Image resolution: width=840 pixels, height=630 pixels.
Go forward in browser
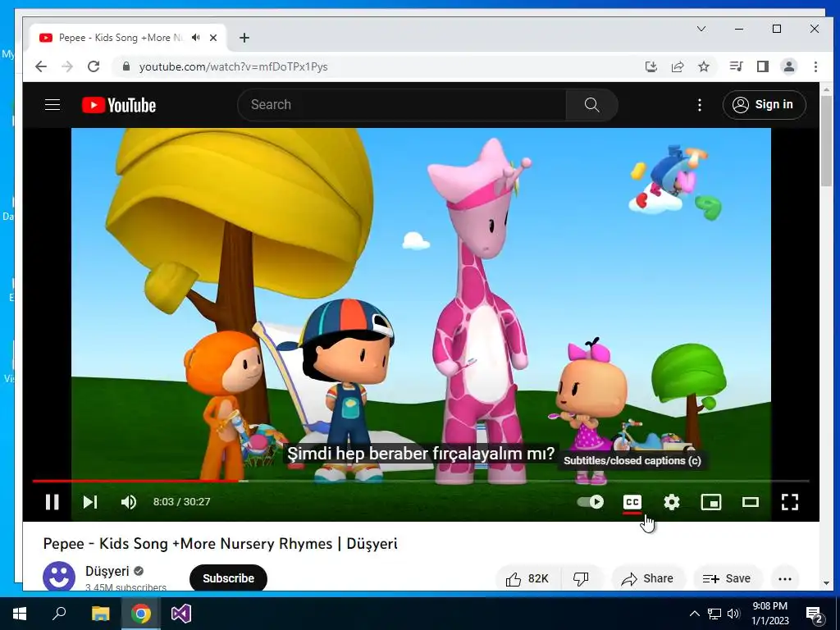pos(67,66)
